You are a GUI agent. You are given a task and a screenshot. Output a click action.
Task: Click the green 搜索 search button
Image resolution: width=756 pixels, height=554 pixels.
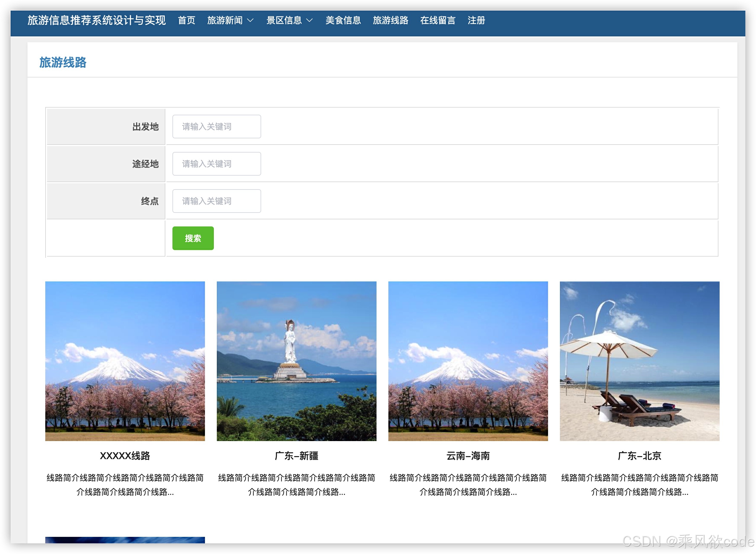(x=193, y=238)
